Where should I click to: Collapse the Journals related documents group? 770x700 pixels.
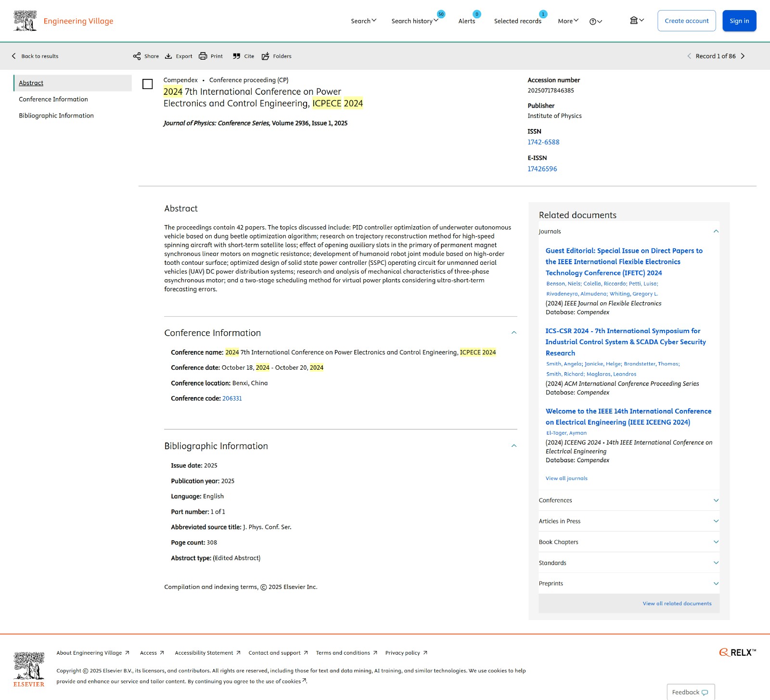pyautogui.click(x=716, y=232)
